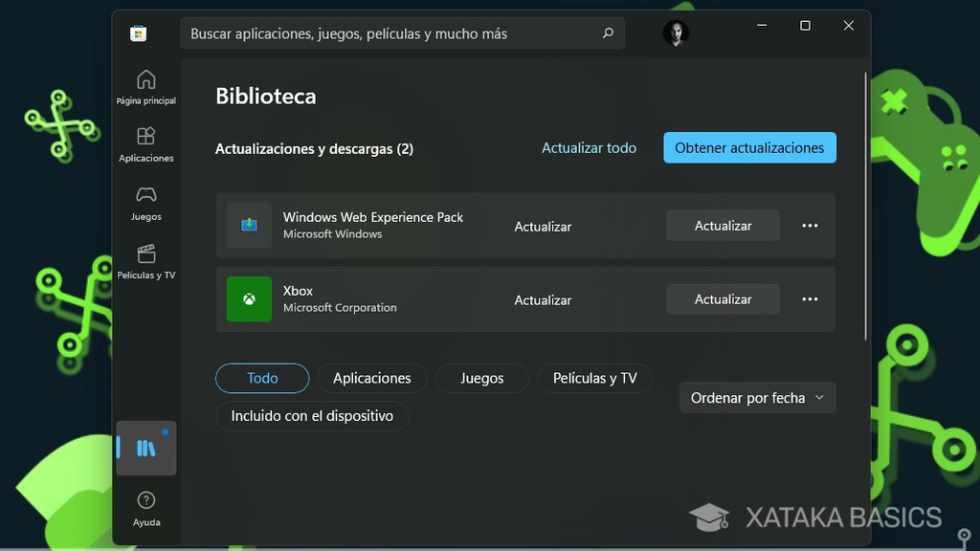The width and height of the screenshot is (980, 551).
Task: Select the Películas y TV filter tab
Action: (x=594, y=378)
